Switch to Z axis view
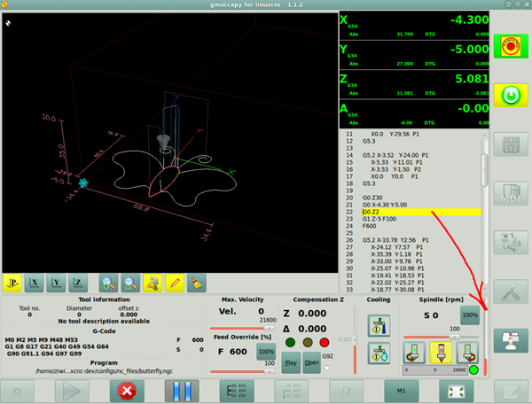The image size is (532, 404). [x=78, y=283]
